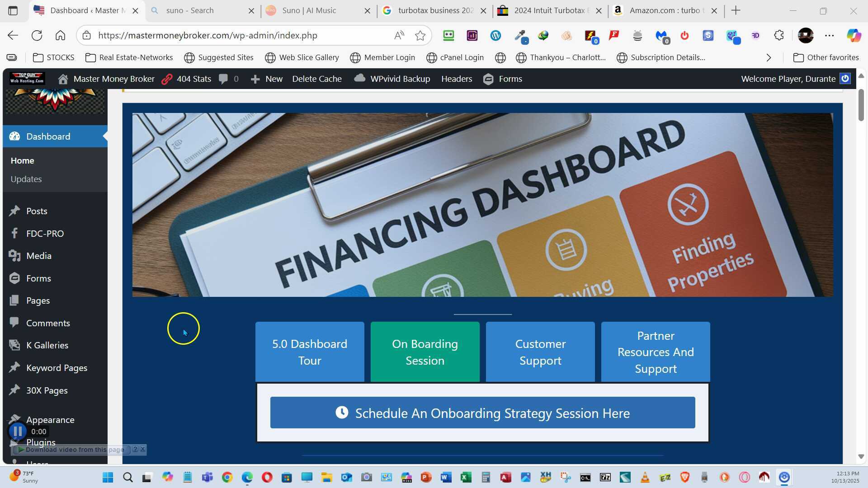Open WPvivid Backup cloud icon
This screenshot has width=868, height=488.
click(x=360, y=79)
